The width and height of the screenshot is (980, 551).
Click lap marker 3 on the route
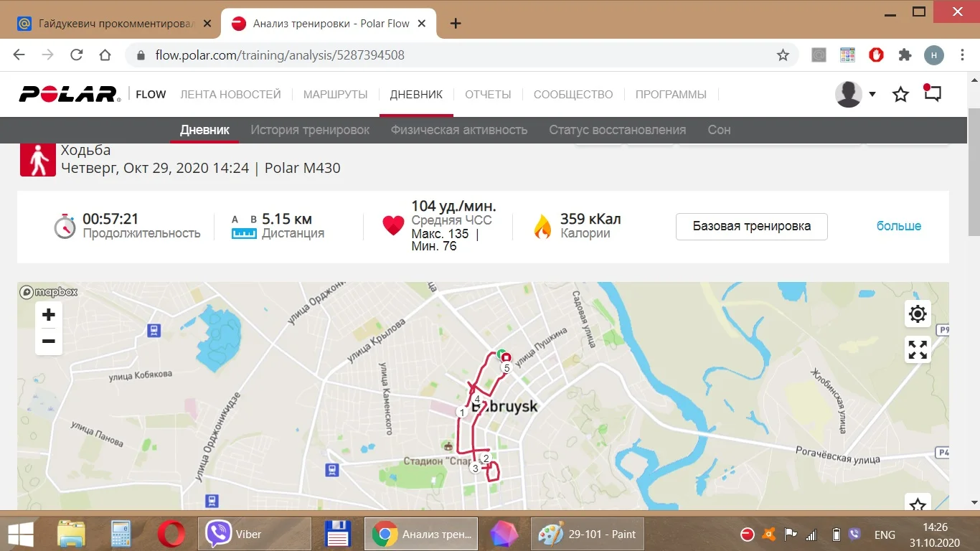coord(475,468)
